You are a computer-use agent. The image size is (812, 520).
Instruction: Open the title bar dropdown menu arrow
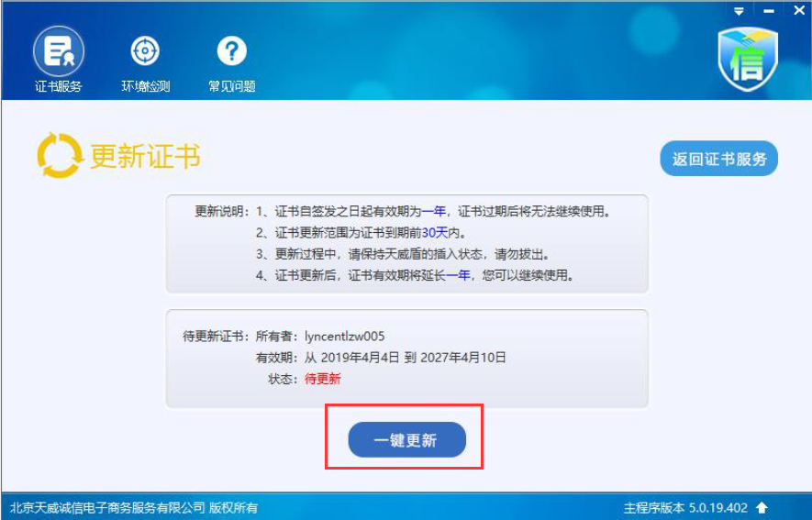[x=739, y=11]
